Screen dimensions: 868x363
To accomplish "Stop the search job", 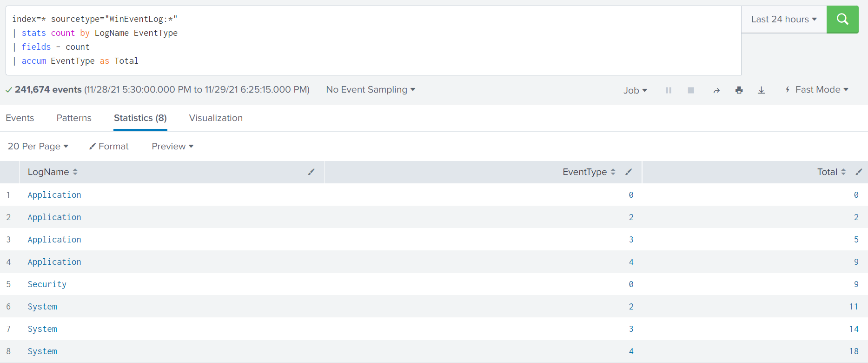I will [690, 90].
